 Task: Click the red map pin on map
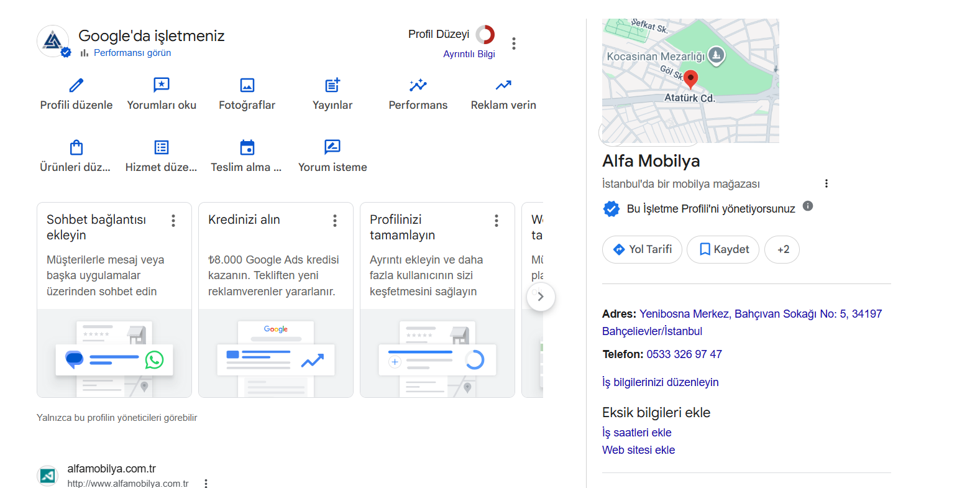pos(690,79)
